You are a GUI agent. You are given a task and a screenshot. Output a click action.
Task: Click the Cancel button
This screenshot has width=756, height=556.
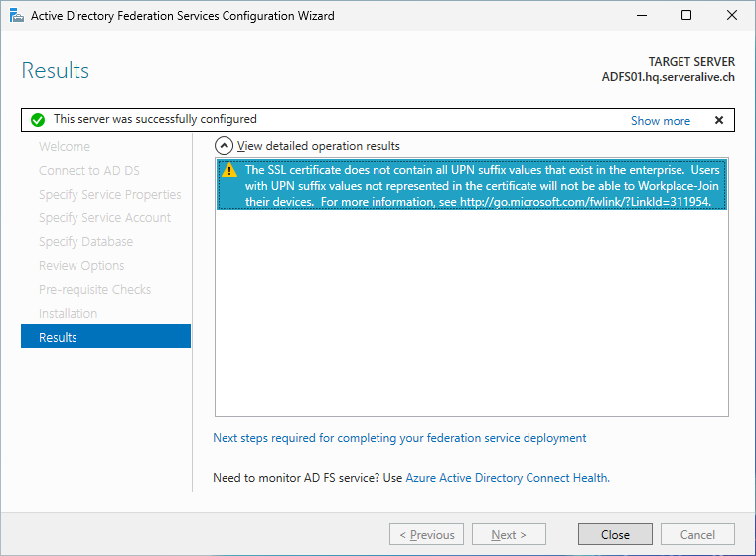tap(697, 534)
